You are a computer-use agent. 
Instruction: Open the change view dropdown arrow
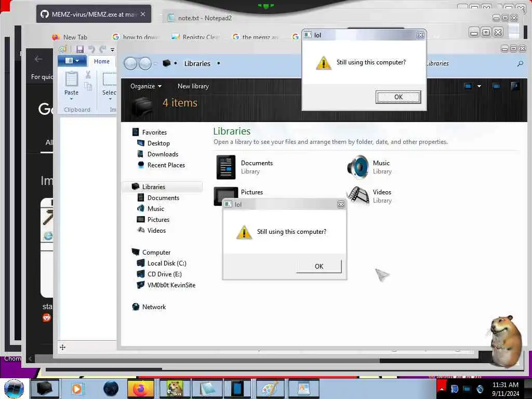pyautogui.click(x=479, y=86)
